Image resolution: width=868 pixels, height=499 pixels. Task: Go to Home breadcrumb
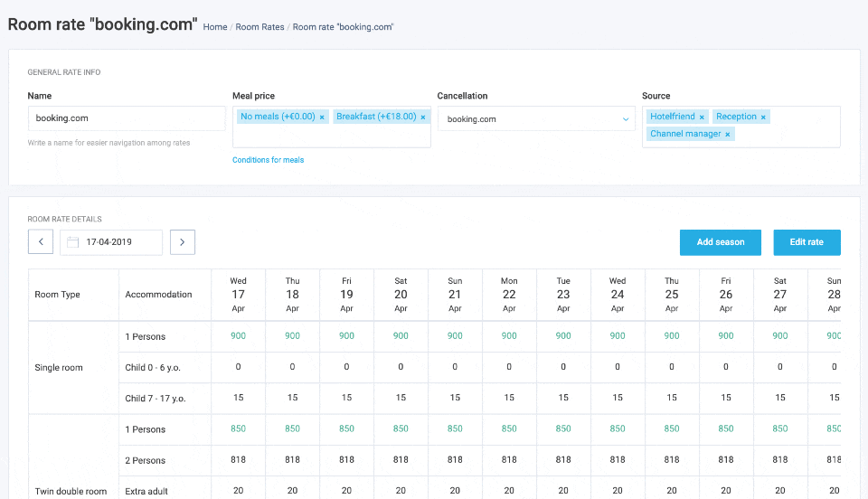pos(215,27)
